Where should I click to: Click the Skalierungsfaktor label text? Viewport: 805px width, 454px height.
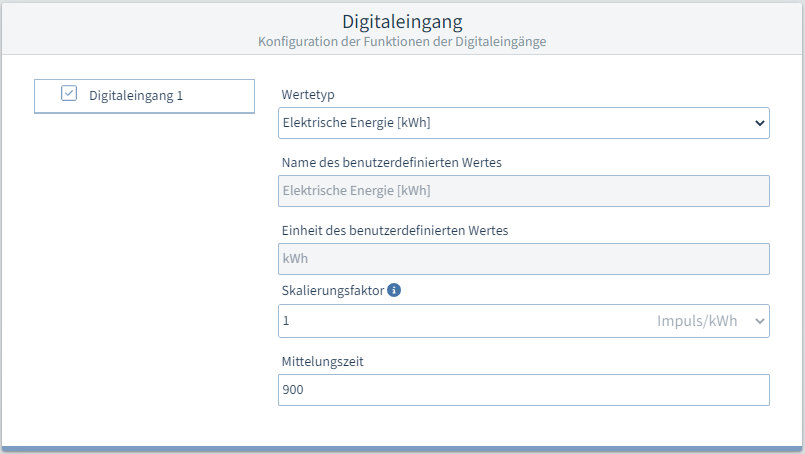(331, 291)
